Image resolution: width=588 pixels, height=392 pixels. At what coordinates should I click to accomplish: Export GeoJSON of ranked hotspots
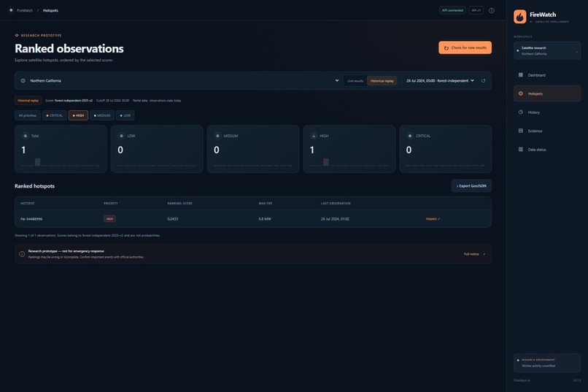[x=471, y=185]
